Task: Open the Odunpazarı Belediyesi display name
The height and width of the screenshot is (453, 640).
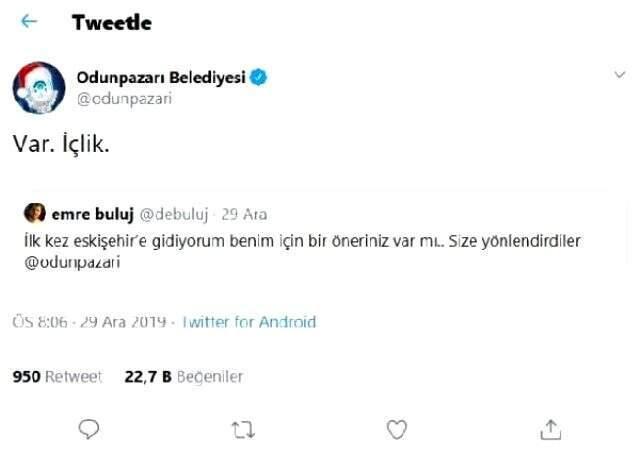Action: [x=160, y=77]
